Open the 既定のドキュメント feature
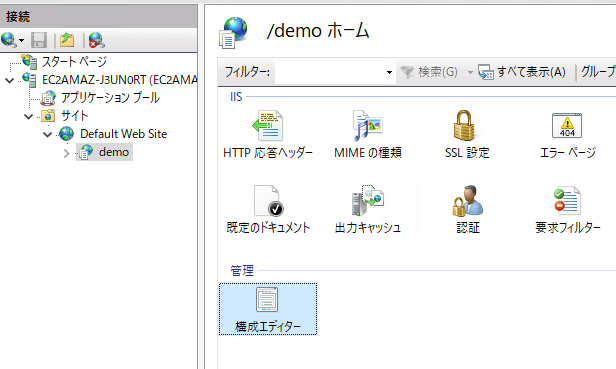This screenshot has height=369, width=616. (268, 210)
